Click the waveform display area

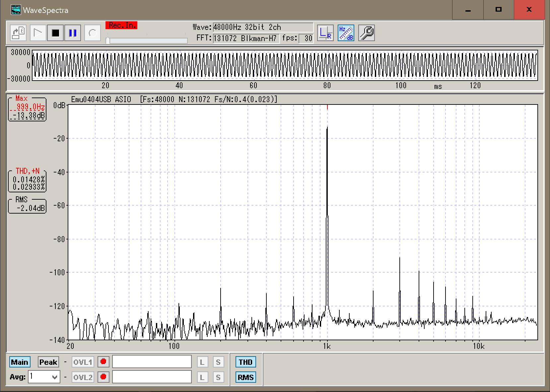285,65
